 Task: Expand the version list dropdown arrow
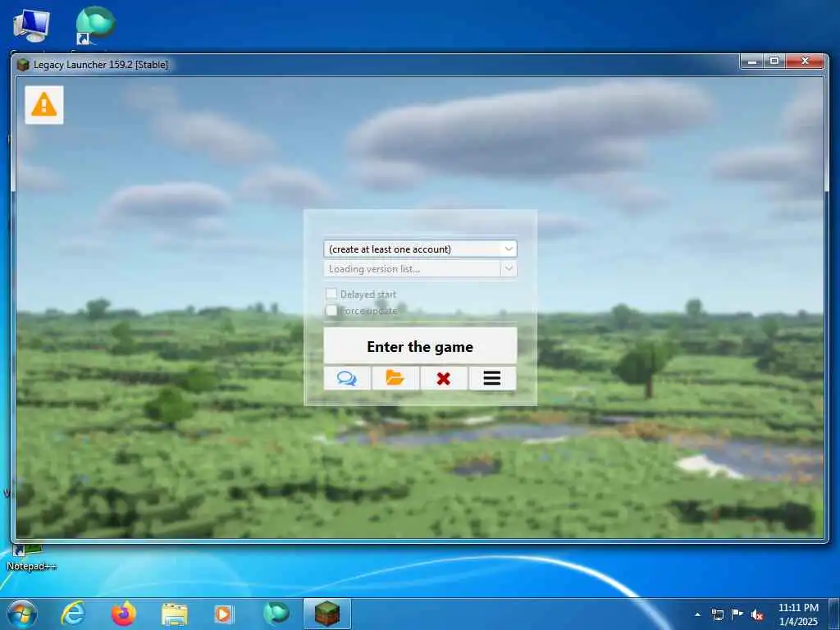coord(509,268)
